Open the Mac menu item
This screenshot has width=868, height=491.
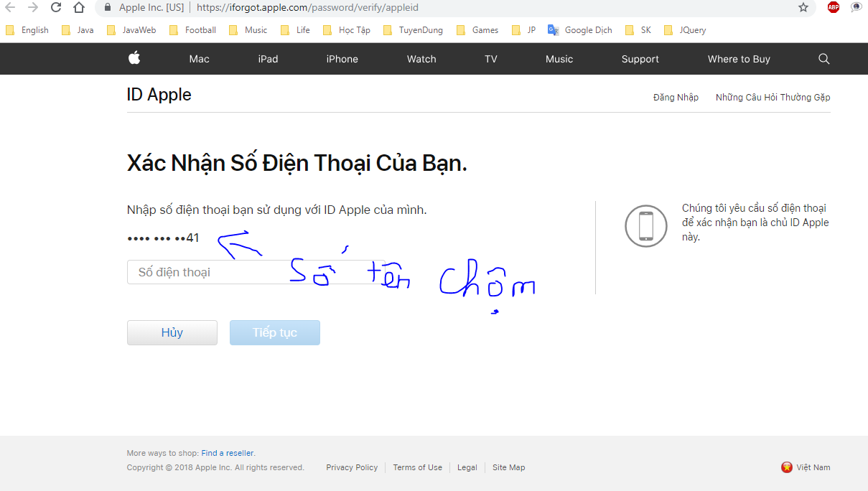(x=199, y=59)
